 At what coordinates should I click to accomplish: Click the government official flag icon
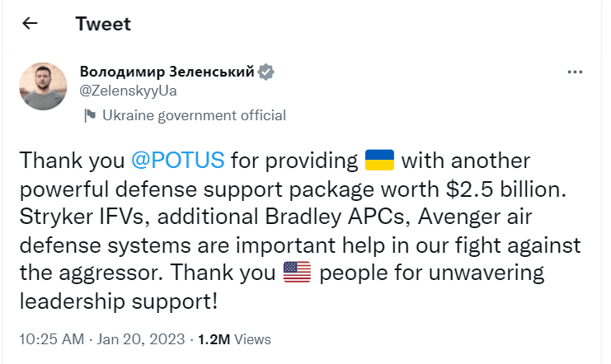[89, 115]
